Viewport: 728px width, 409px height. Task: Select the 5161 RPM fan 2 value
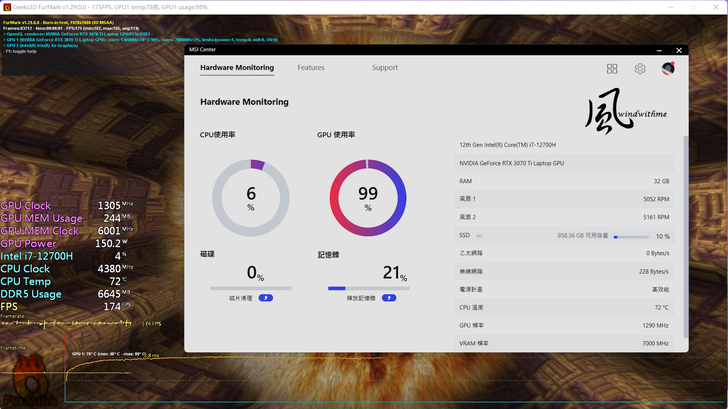[656, 217]
